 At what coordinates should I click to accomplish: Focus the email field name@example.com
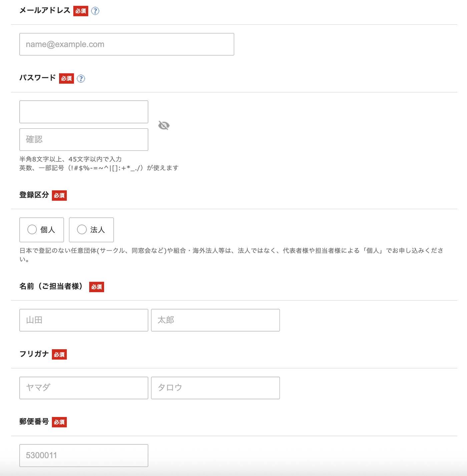point(127,44)
